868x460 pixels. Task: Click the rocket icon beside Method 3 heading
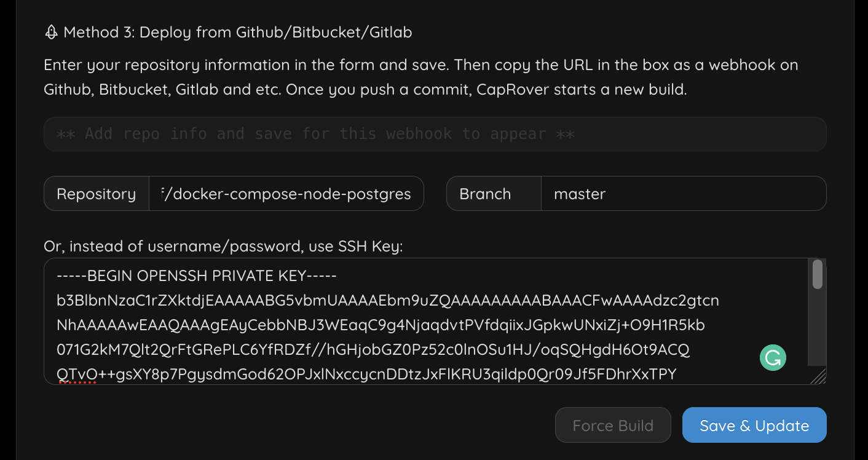52,31
